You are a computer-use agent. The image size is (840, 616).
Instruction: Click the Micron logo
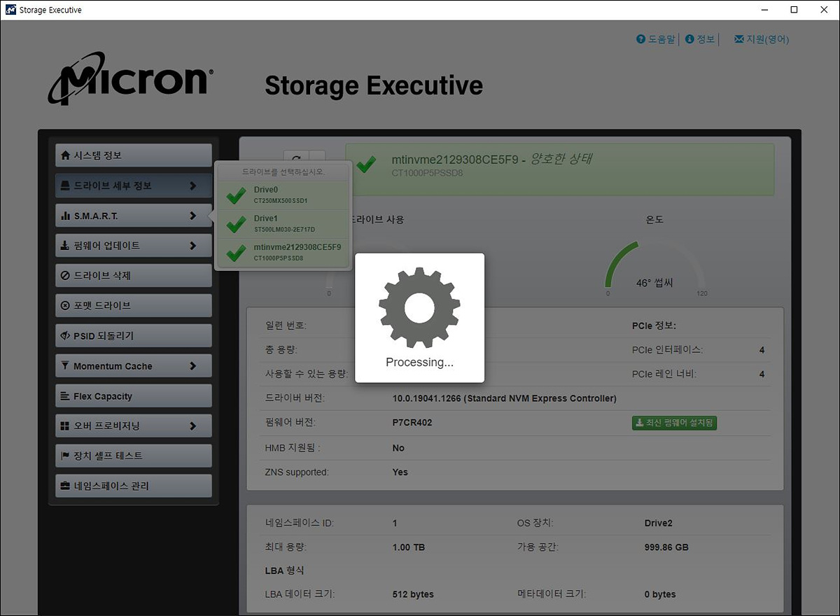(x=130, y=79)
